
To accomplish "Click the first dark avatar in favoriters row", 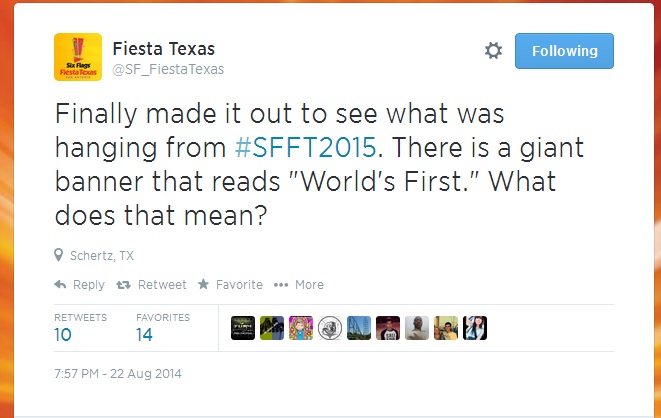I will click(242, 328).
